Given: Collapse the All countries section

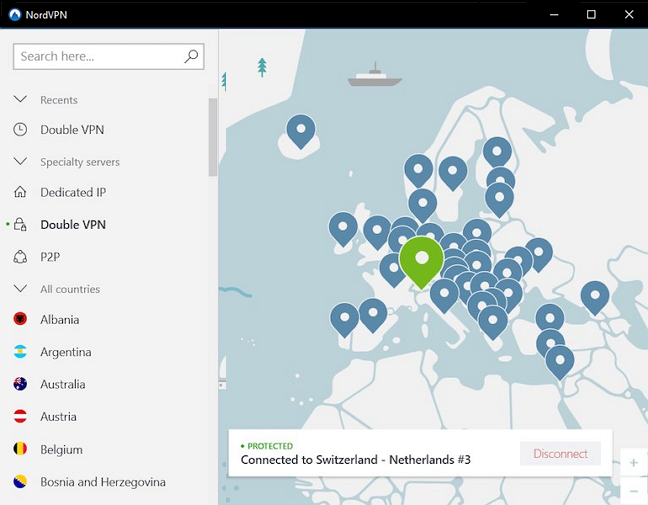Looking at the screenshot, I should 20,288.
